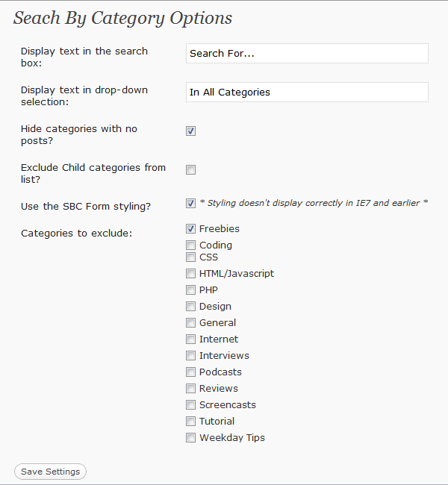Uncheck Hide categories with no posts
This screenshot has height=485, width=448.
[190, 131]
